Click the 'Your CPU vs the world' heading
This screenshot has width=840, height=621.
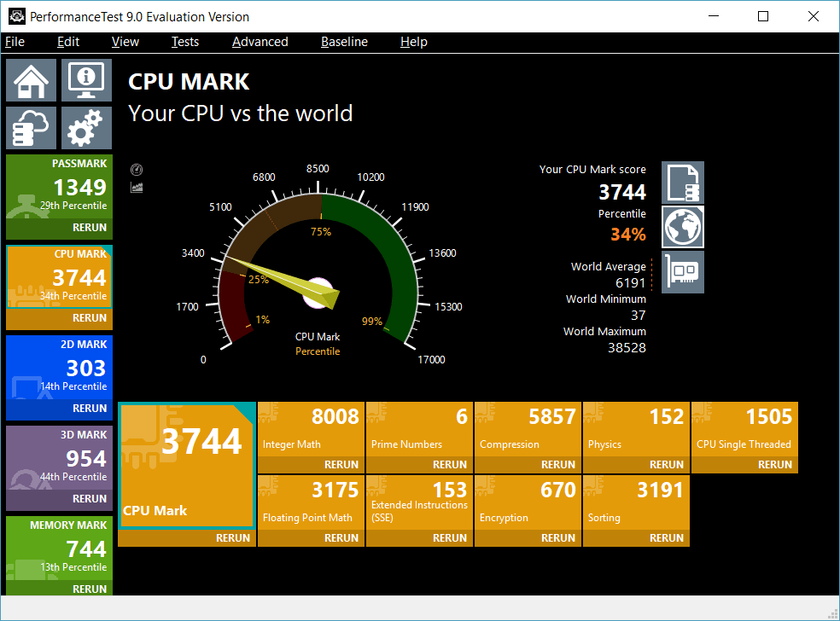pos(241,113)
